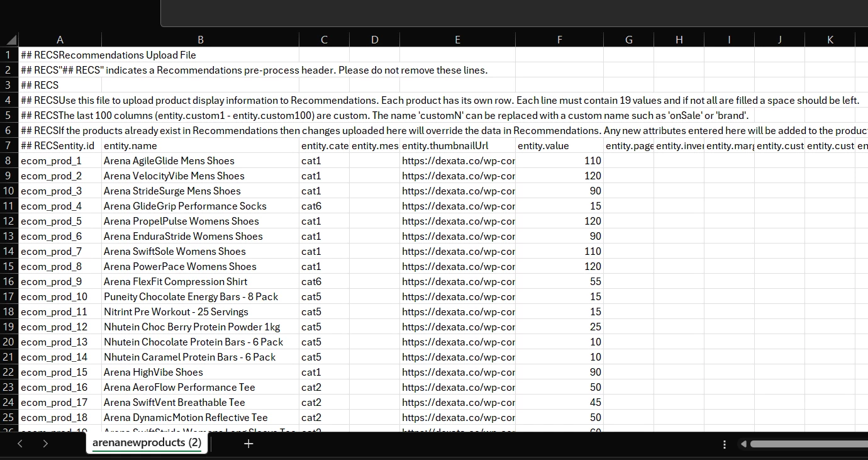Click the '## RECSentity.id' cell
Screen dimensions: 868x460
coord(60,145)
